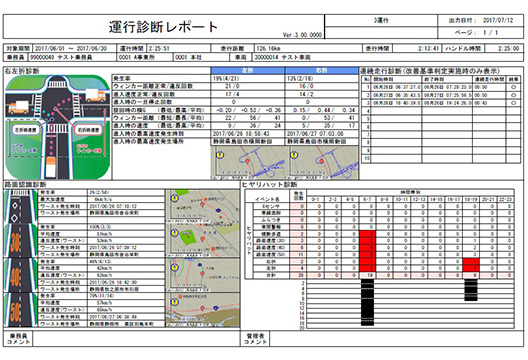Click the page number 1 / 1
Screen dimensions: 528x360
[490, 33]
